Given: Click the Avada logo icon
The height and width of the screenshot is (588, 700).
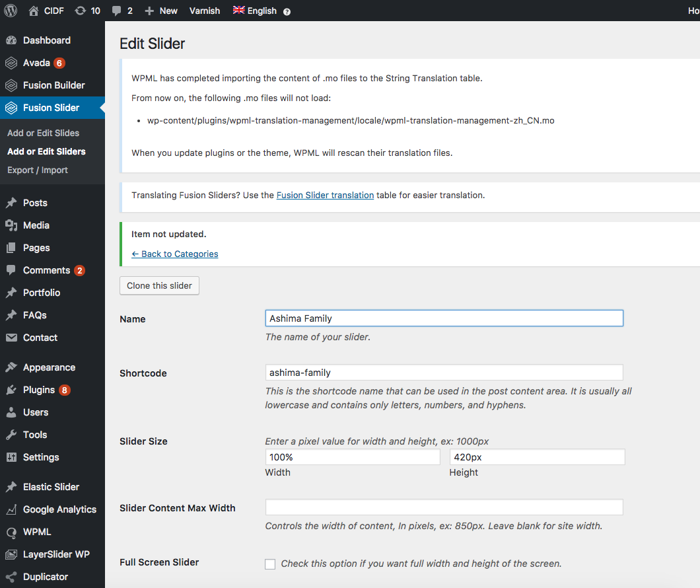Looking at the screenshot, I should pos(11,63).
